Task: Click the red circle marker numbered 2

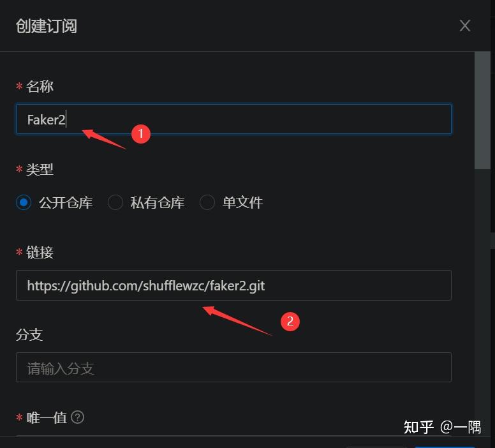Action: click(x=290, y=321)
